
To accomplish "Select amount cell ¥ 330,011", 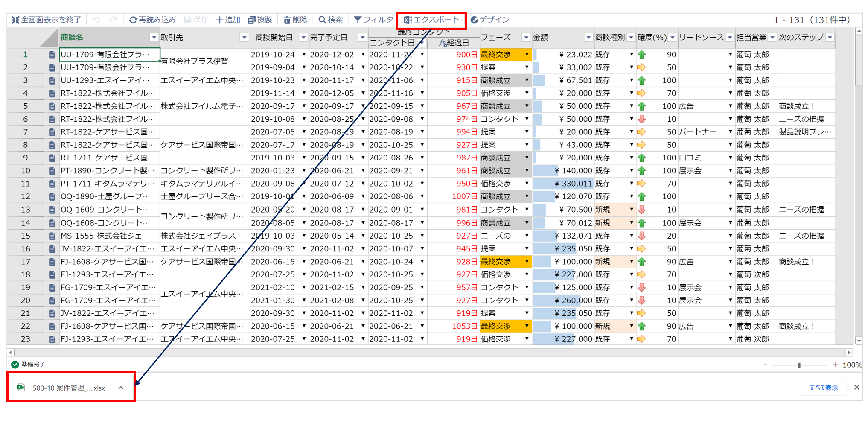I will click(x=563, y=184).
